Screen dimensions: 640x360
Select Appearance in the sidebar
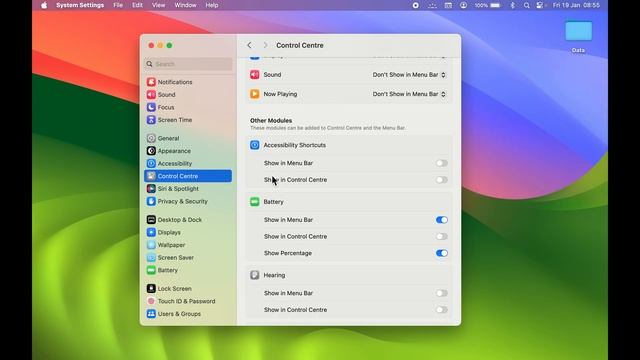[x=169, y=151]
